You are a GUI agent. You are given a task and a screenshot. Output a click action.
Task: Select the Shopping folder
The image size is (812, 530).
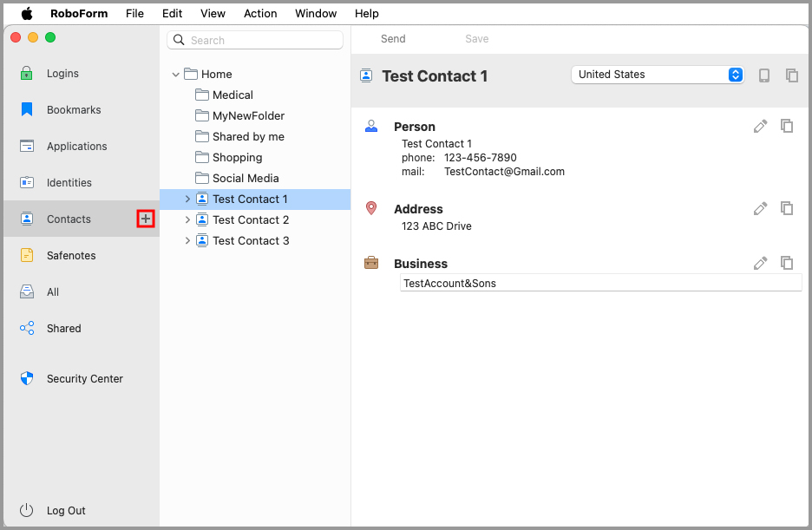click(237, 157)
